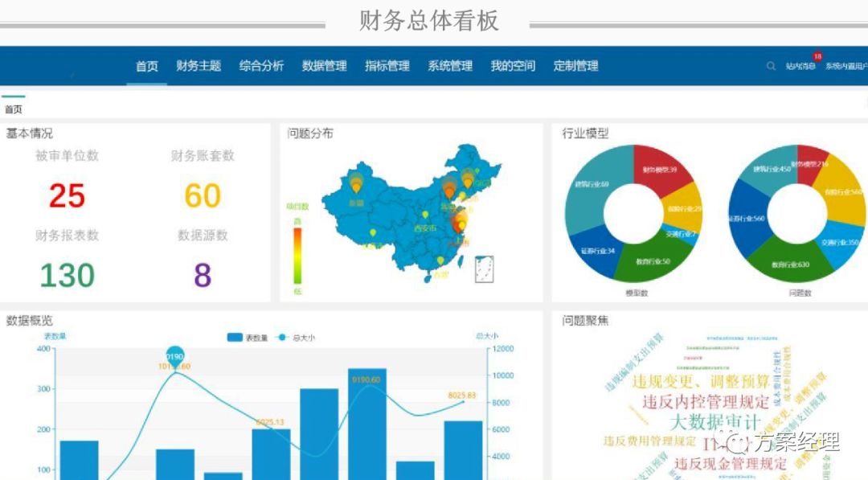Open the 首页 navigation menu item

point(147,66)
